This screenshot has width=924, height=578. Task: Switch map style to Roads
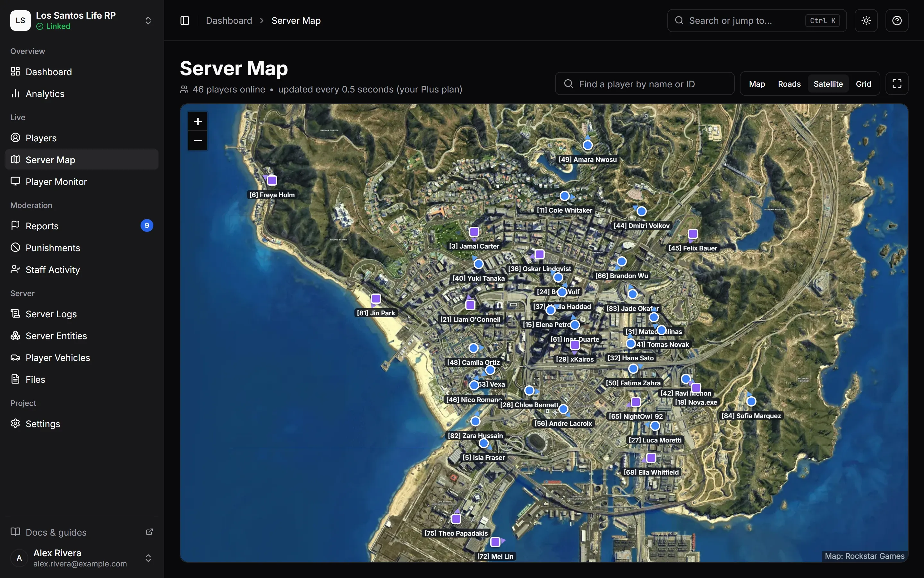point(789,84)
